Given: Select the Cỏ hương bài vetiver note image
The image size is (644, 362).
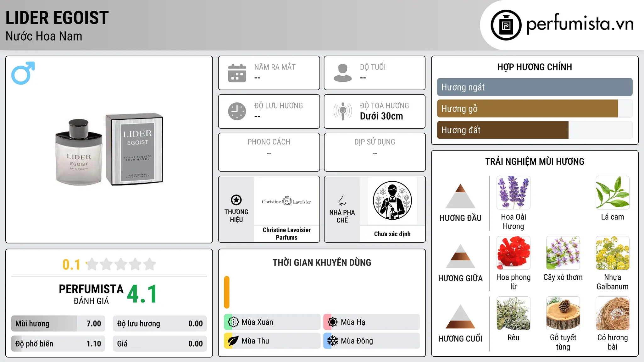Looking at the screenshot, I should pyautogui.click(x=613, y=313).
